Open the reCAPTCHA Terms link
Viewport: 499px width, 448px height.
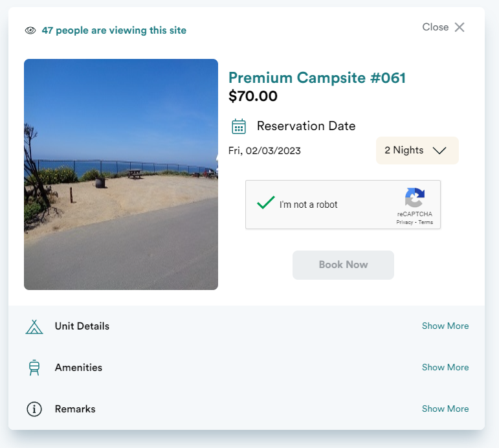tap(426, 222)
